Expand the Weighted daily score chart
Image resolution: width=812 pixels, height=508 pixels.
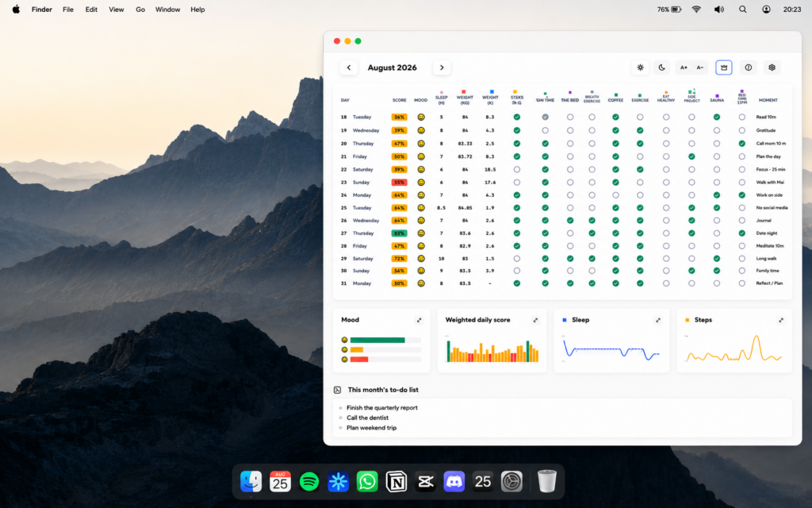tap(535, 321)
